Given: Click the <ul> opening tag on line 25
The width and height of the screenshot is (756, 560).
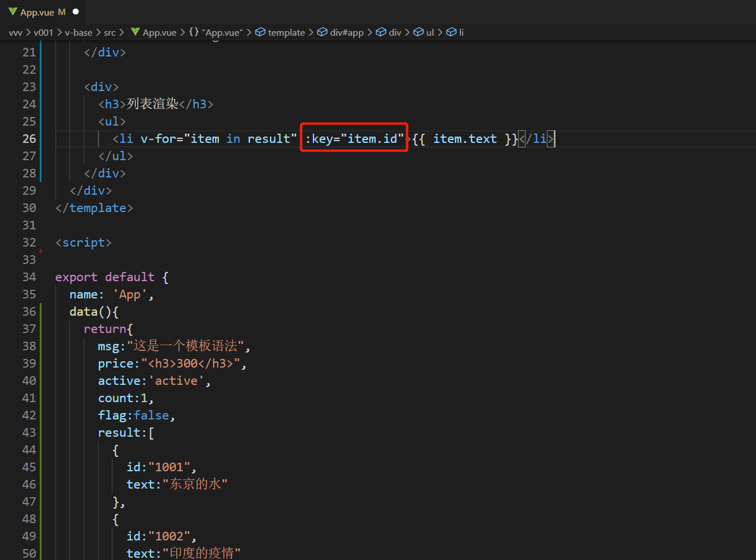Looking at the screenshot, I should point(112,122).
